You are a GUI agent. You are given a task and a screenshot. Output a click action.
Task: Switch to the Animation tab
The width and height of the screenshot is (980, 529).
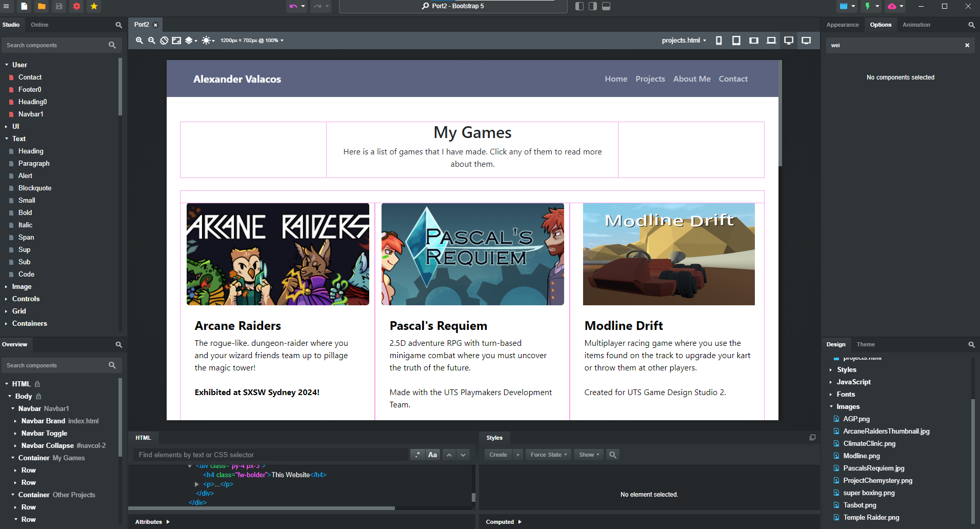[x=916, y=25]
